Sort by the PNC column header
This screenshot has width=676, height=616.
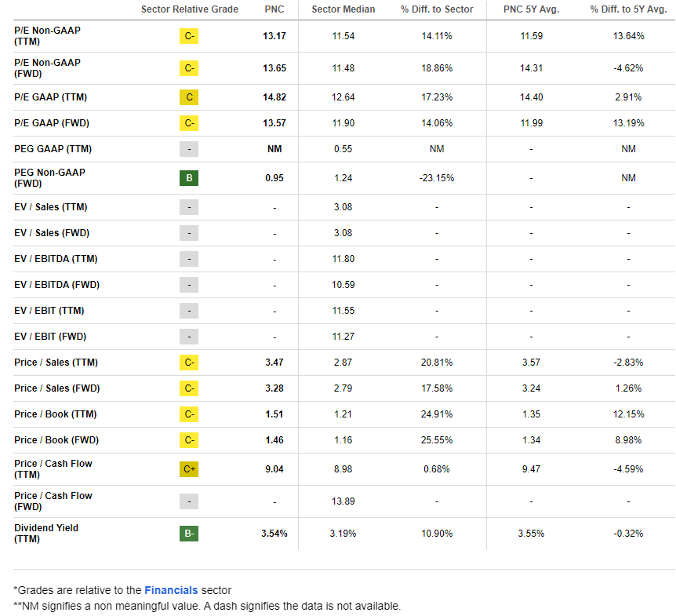274,10
